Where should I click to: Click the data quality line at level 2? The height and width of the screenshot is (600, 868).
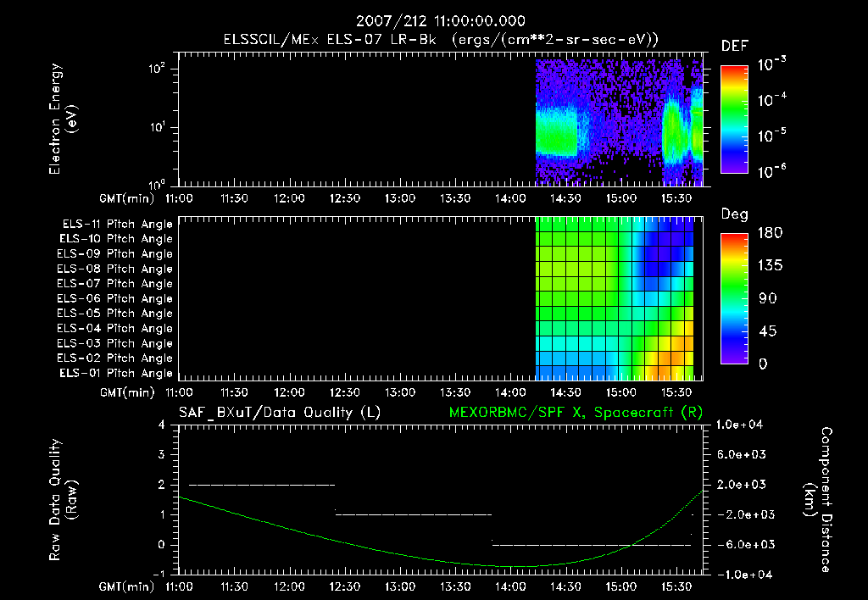(262, 485)
